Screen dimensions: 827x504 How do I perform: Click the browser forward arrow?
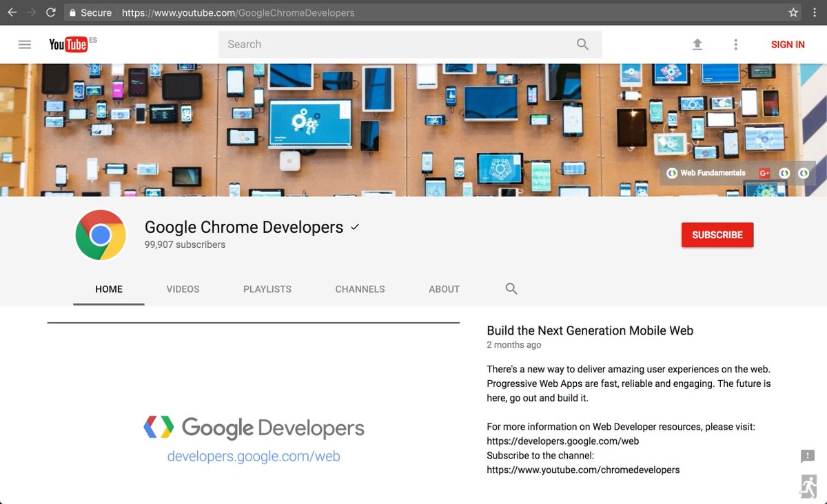click(31, 12)
